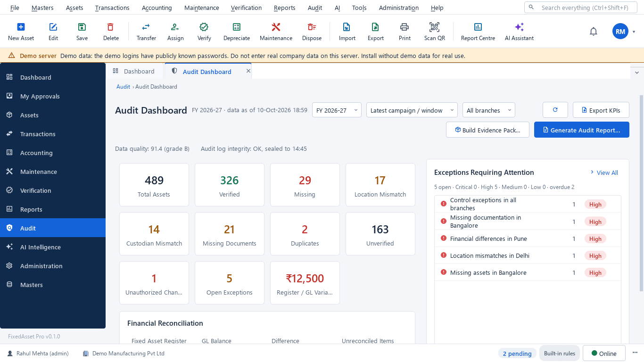
Task: Print using the toolbar Print icon
Action: (405, 32)
